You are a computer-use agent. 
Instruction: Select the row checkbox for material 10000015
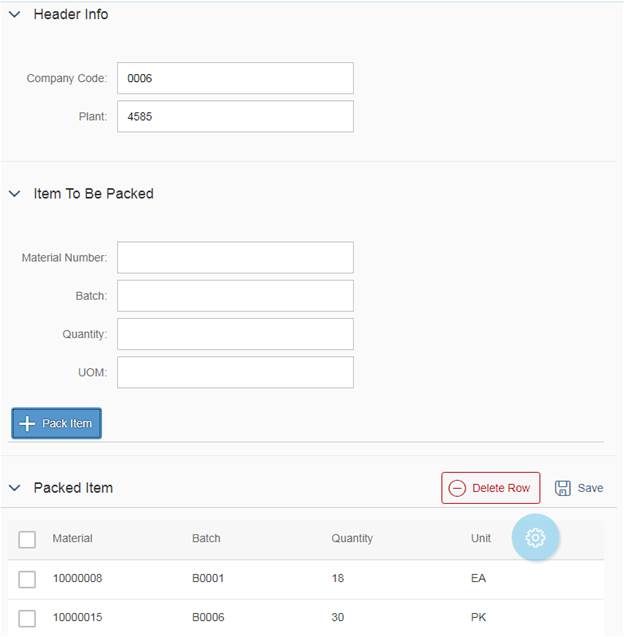coord(27,618)
